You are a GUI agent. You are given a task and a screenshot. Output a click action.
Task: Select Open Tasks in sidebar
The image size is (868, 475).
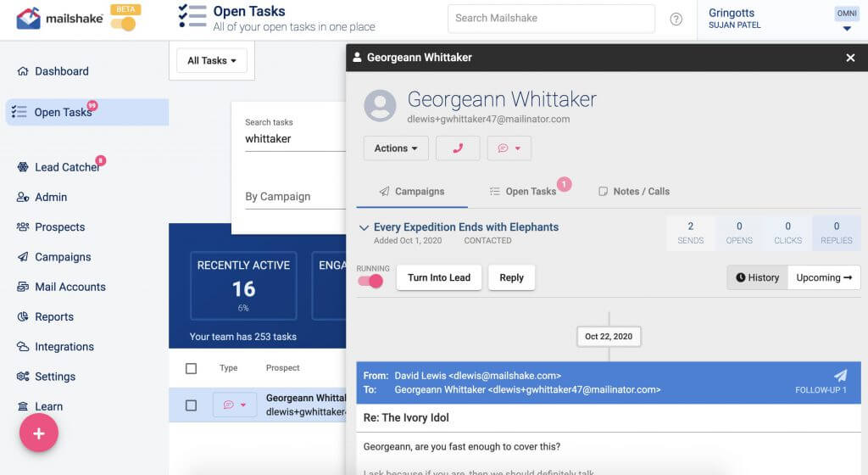click(87, 112)
